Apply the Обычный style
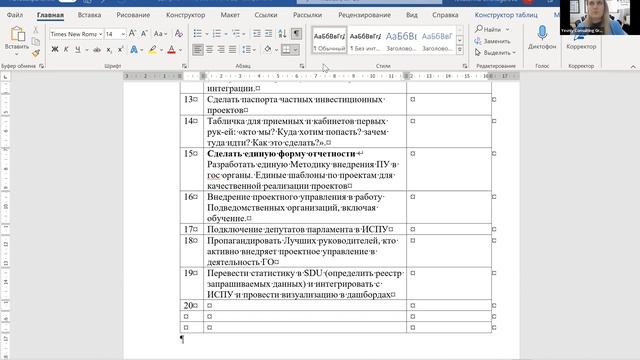640x360 pixels. (x=329, y=40)
